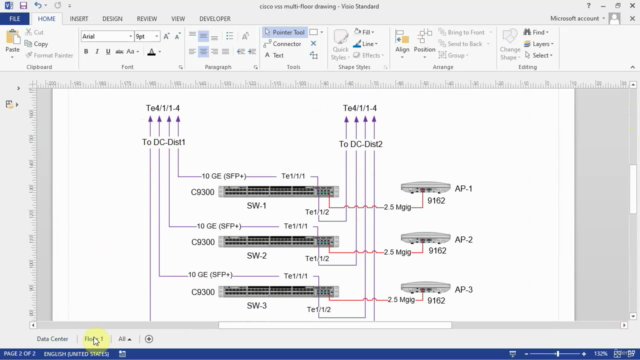This screenshot has height=360, width=640.
Task: Open Position options
Action: 424,44
